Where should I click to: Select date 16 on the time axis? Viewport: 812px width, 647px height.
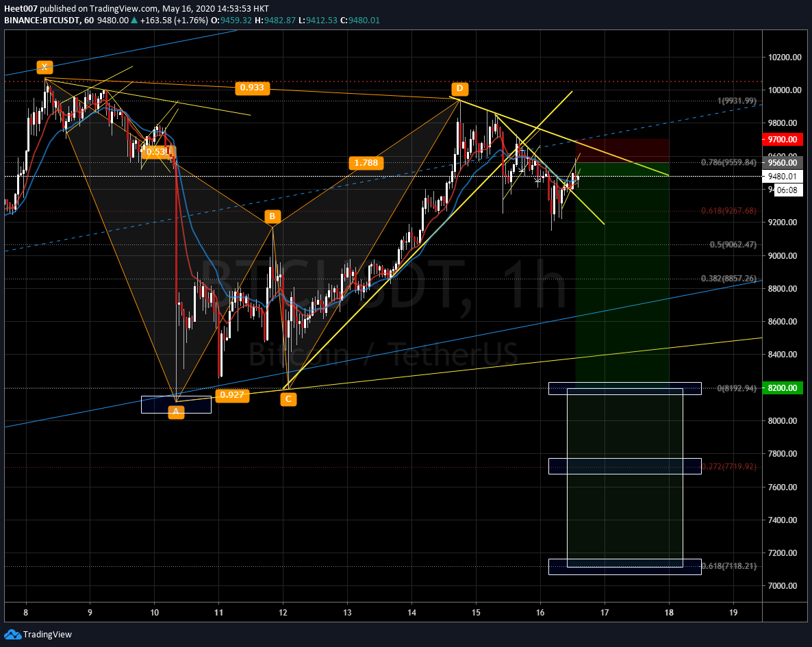540,613
